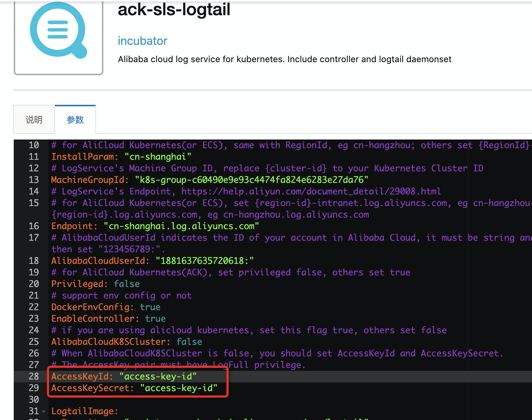The width and height of the screenshot is (532, 420).
Task: Select the Alibaba cloud log service description text
Action: pos(284,59)
